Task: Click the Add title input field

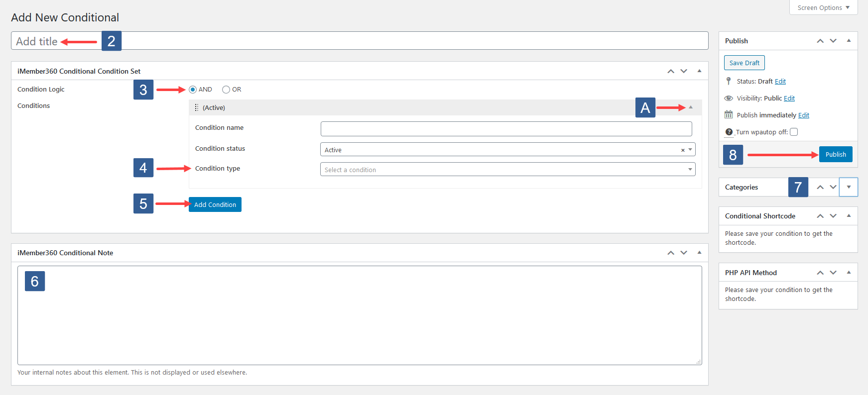Action: point(360,41)
